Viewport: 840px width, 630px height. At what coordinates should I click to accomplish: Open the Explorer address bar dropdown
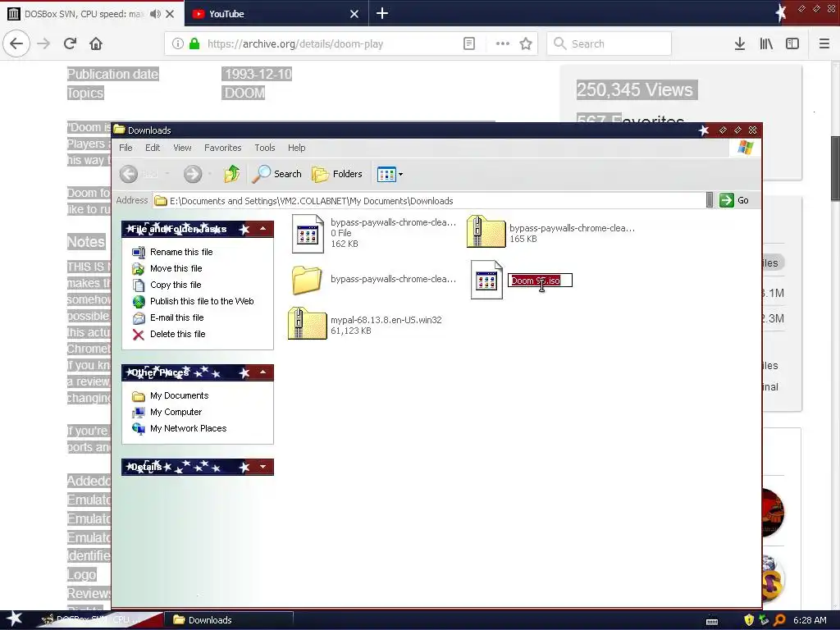click(710, 200)
